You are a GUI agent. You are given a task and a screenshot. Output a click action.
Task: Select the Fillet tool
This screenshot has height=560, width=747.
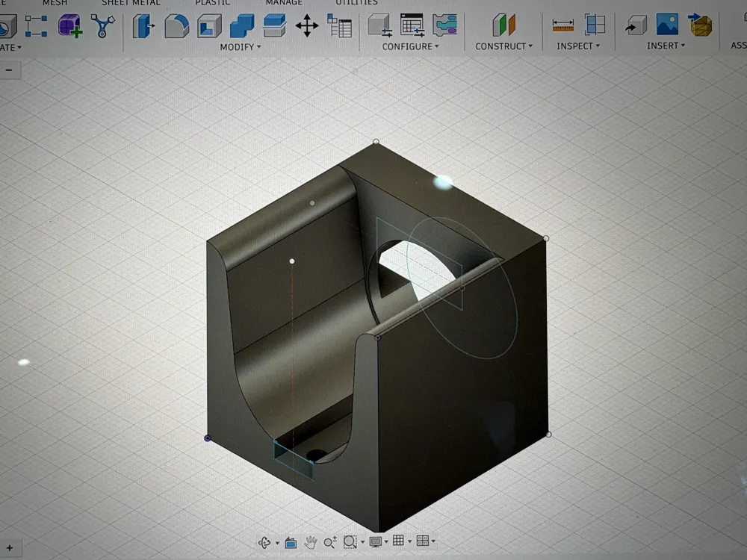tap(176, 25)
